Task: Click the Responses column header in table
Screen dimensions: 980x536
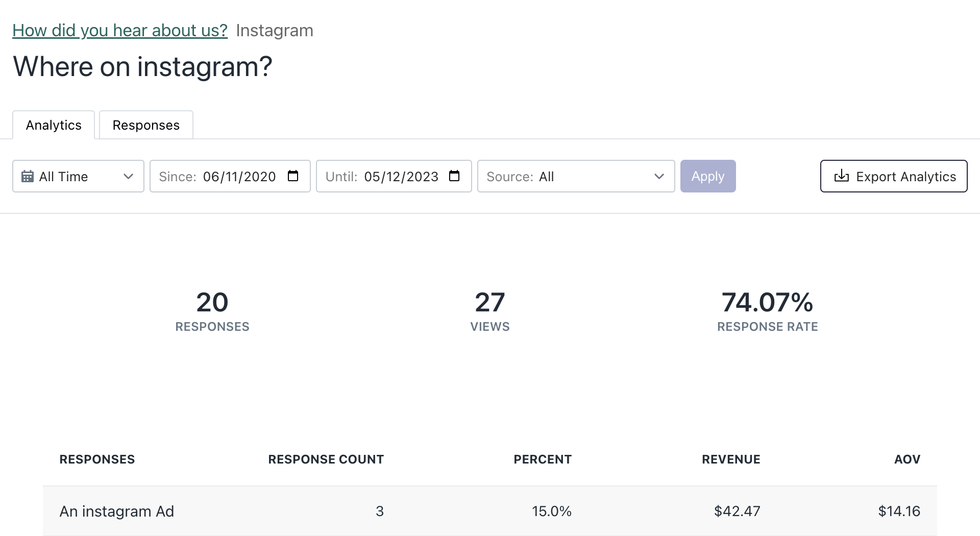Action: 97,459
